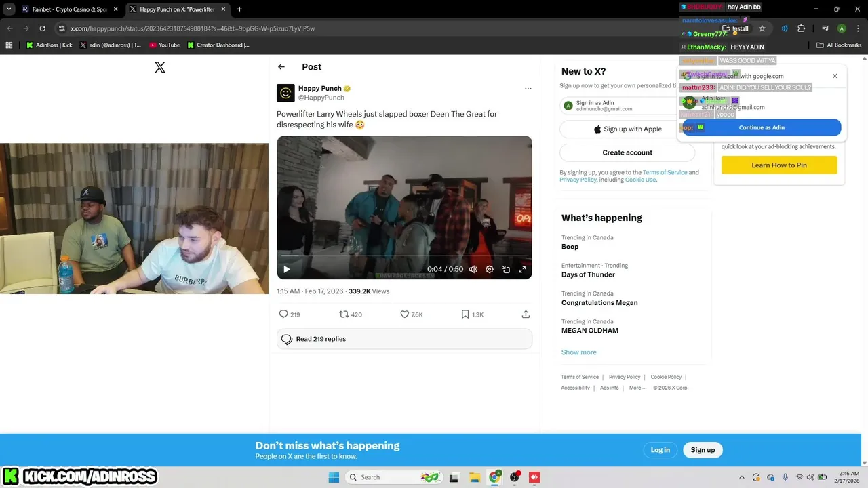This screenshot has width=868, height=488.
Task: Open Happy Punch profile avatar
Action: [285, 93]
